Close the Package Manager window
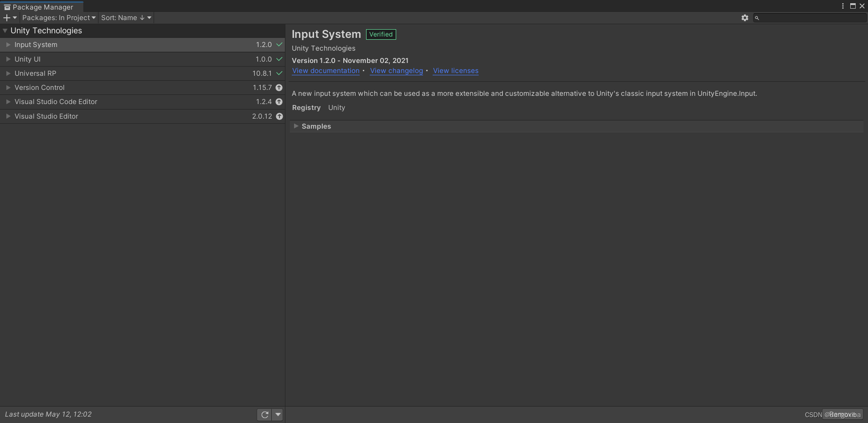Viewport: 868px width, 423px height. pos(862,6)
